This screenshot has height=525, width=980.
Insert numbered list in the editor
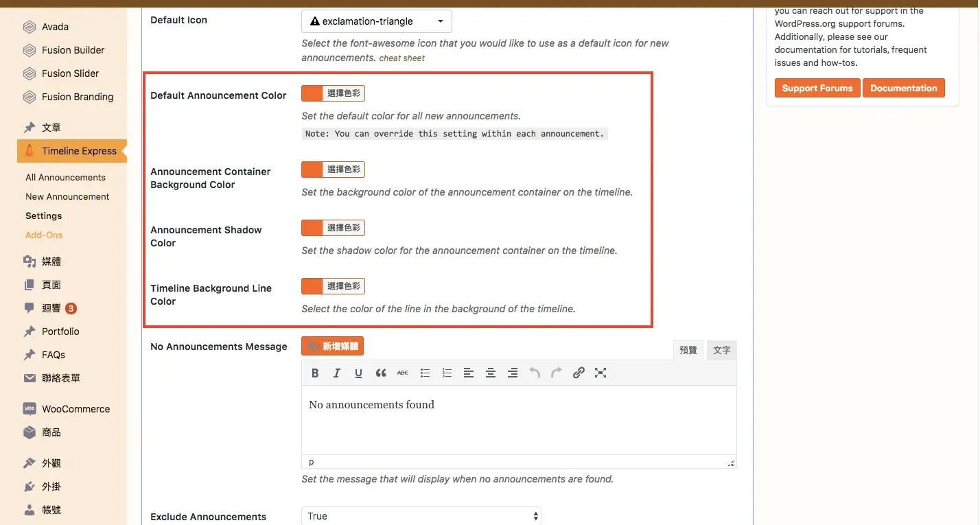tap(447, 373)
